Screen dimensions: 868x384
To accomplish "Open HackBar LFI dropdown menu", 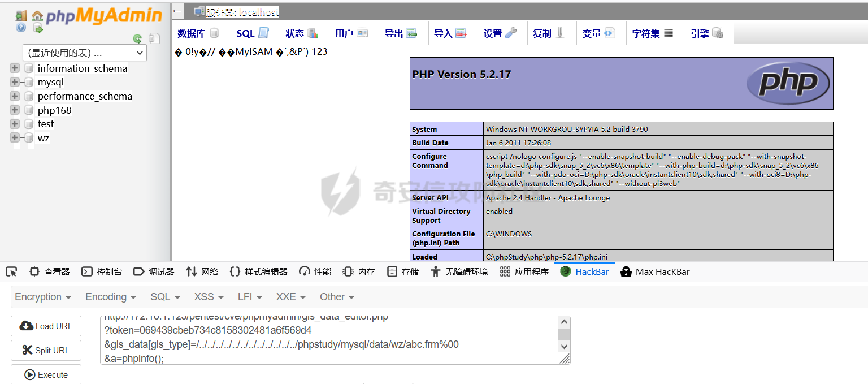I will (250, 297).
